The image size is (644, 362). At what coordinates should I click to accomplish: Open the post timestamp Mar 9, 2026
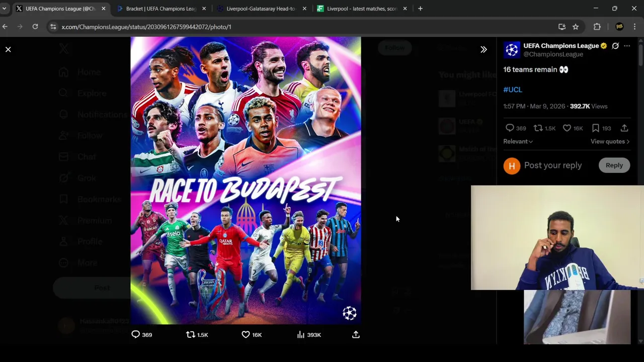click(x=534, y=106)
